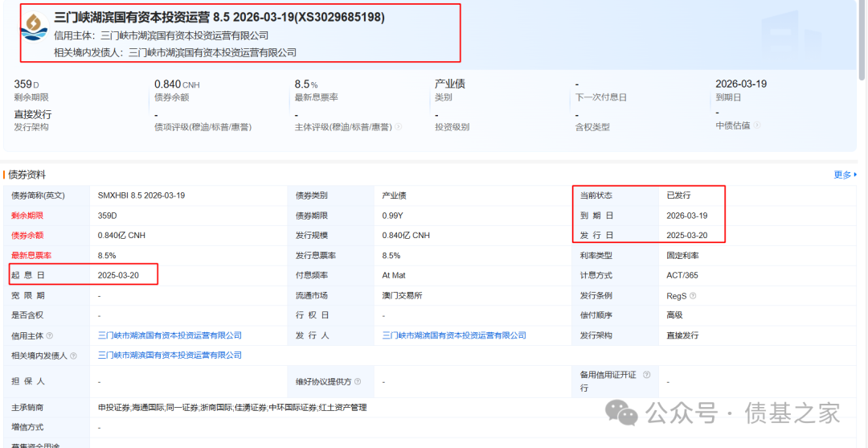Open 相关境内发债人 company link in table
The image size is (868, 448).
(x=170, y=355)
